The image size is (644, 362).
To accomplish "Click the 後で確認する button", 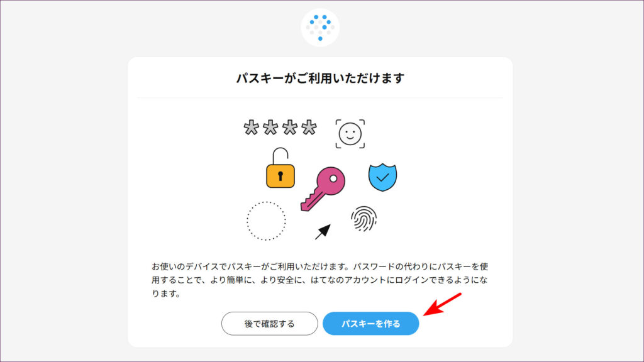I will click(x=269, y=324).
